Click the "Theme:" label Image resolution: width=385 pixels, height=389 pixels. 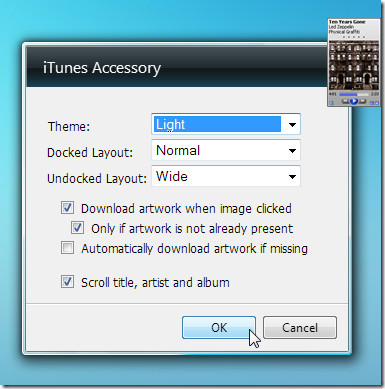tap(69, 126)
